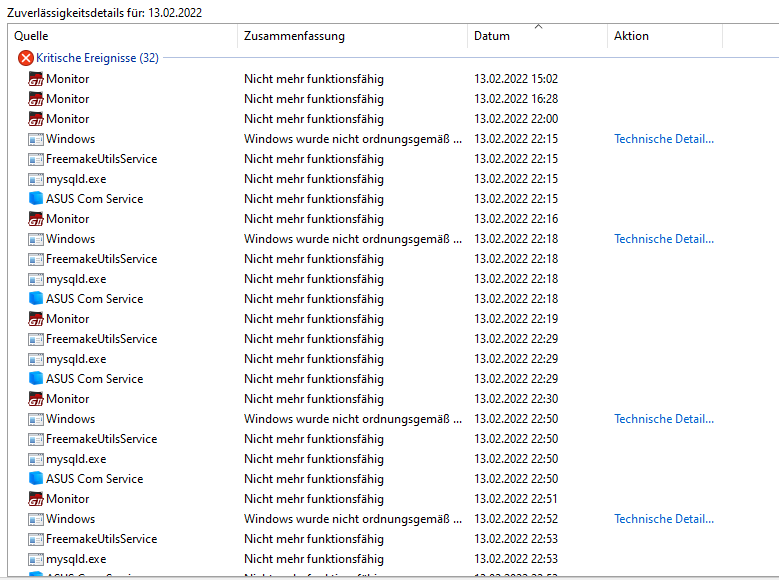Open Technische Details link for 22:52 Windows event

[x=664, y=519]
